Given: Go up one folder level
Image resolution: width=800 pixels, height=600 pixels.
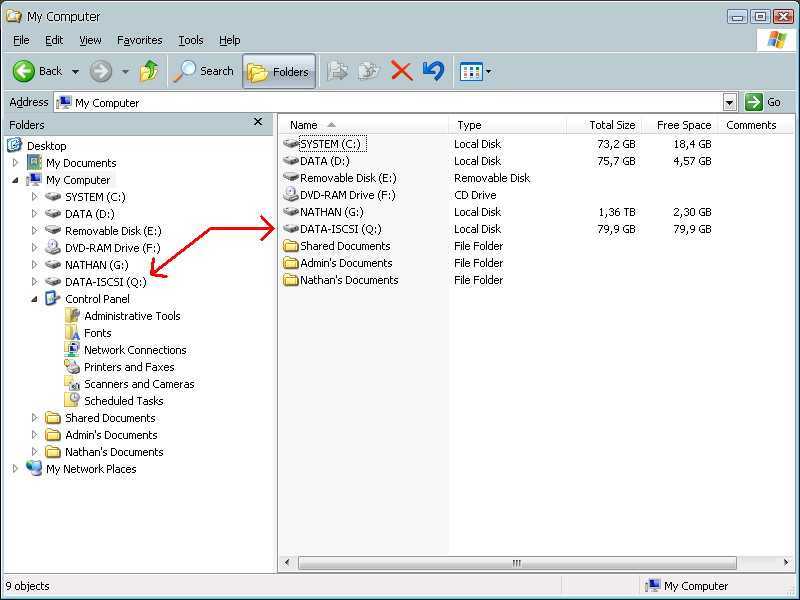Looking at the screenshot, I should click(149, 71).
